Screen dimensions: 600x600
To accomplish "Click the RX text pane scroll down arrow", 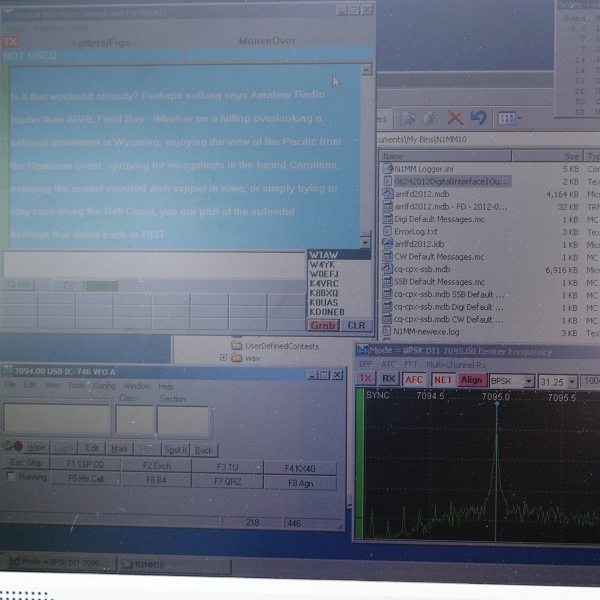I will pos(365,243).
